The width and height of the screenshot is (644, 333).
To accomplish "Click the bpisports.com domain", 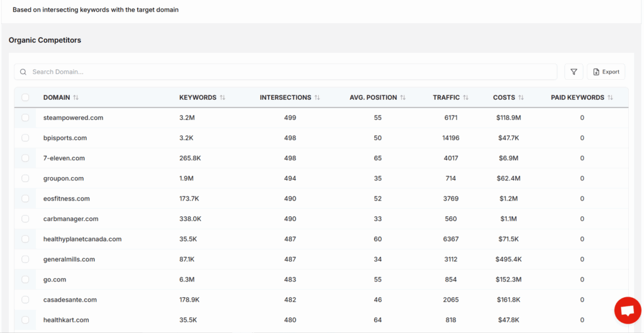I will [x=65, y=138].
